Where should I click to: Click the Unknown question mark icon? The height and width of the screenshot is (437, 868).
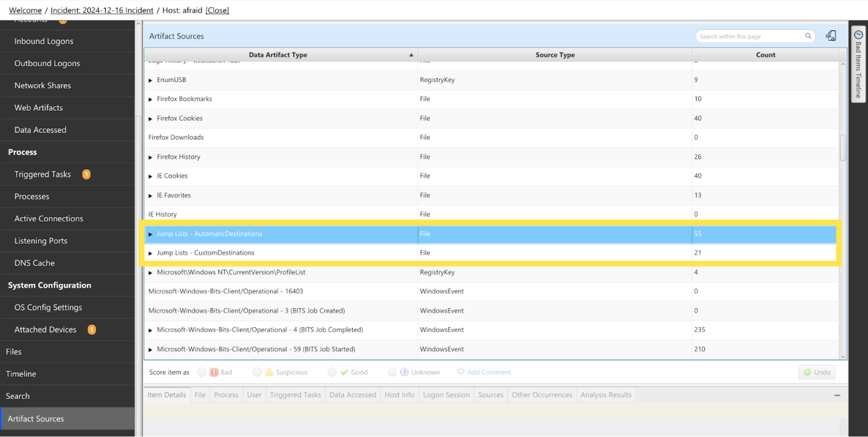pyautogui.click(x=404, y=372)
